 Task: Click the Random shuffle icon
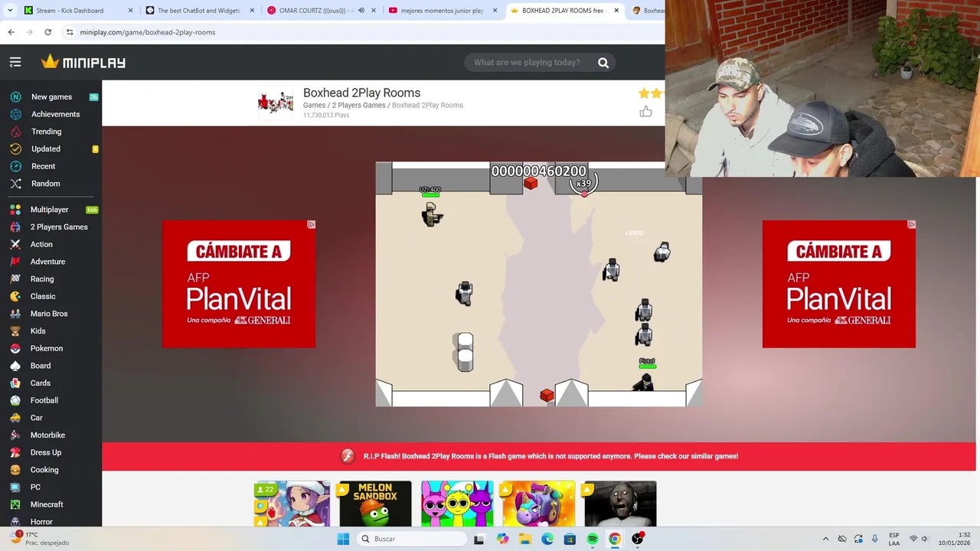15,184
